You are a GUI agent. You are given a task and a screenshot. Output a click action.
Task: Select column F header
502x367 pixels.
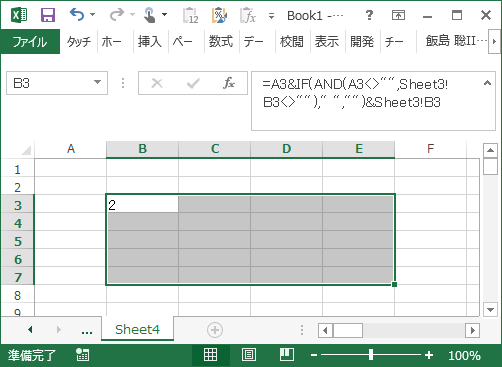pos(431,149)
